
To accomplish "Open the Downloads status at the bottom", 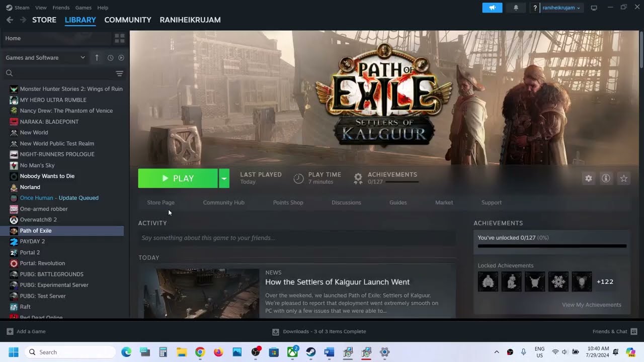I will [x=319, y=331].
